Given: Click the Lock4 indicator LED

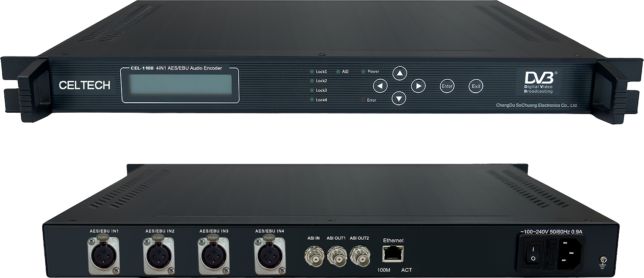Looking at the screenshot, I should pyautogui.click(x=312, y=100).
